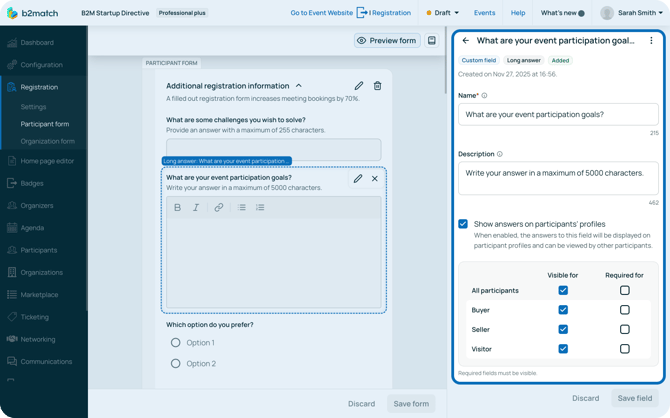Apply bold formatting in rich text editor
This screenshot has height=418, width=670.
[178, 208]
